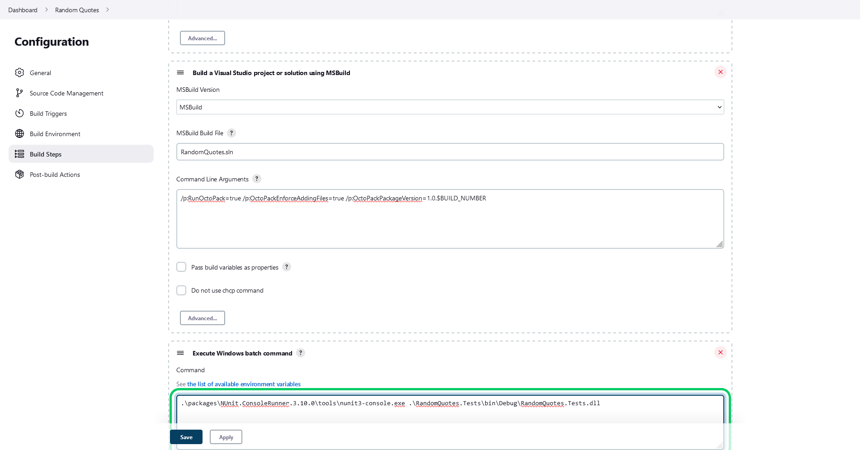Click the Apply button

226,437
